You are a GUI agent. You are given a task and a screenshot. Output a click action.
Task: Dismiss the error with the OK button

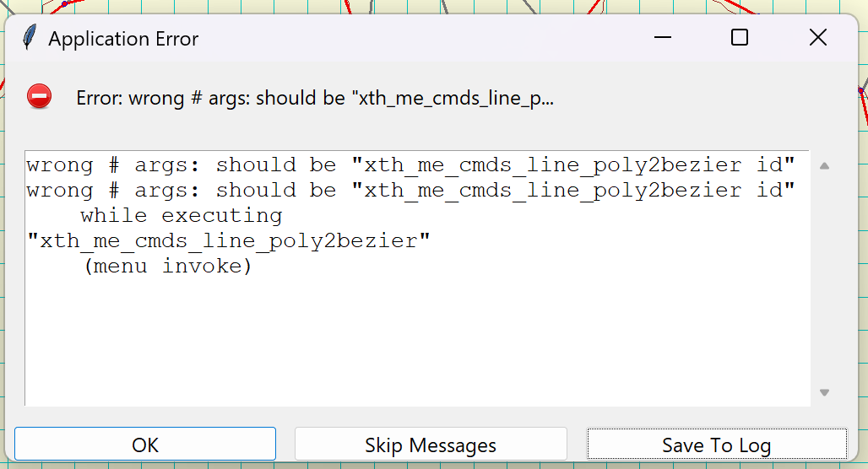click(x=145, y=444)
